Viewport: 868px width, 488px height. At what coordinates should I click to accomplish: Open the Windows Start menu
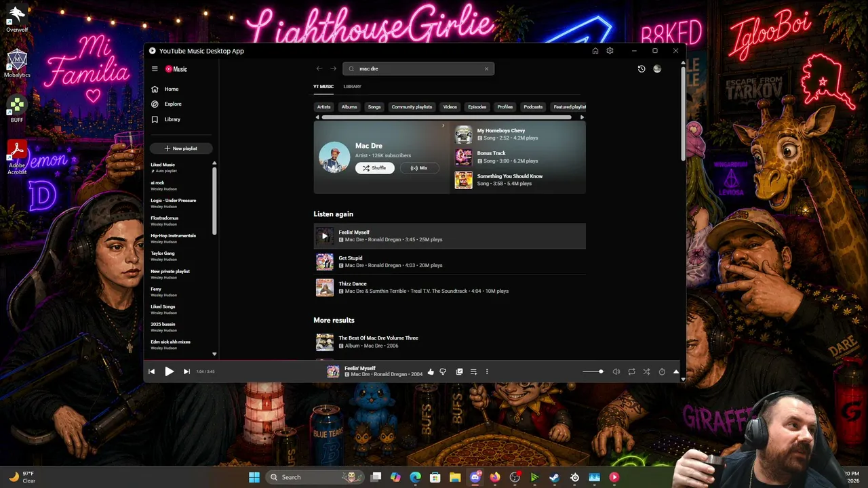tap(254, 477)
